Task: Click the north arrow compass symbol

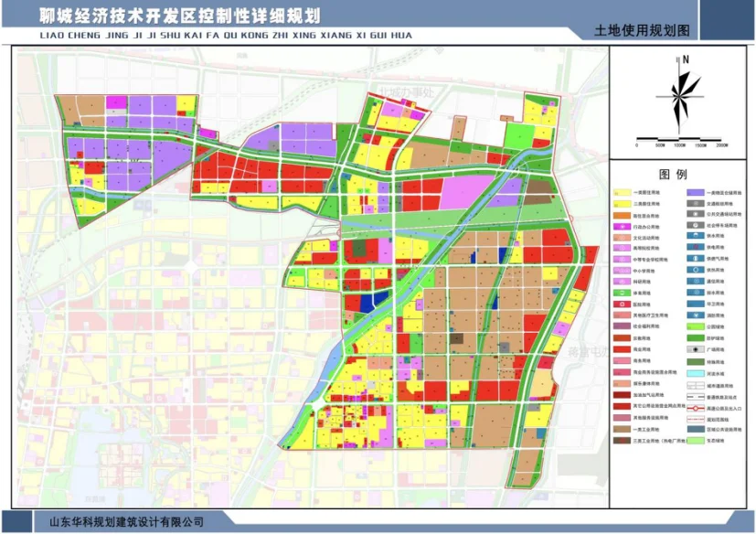Action: tap(680, 96)
